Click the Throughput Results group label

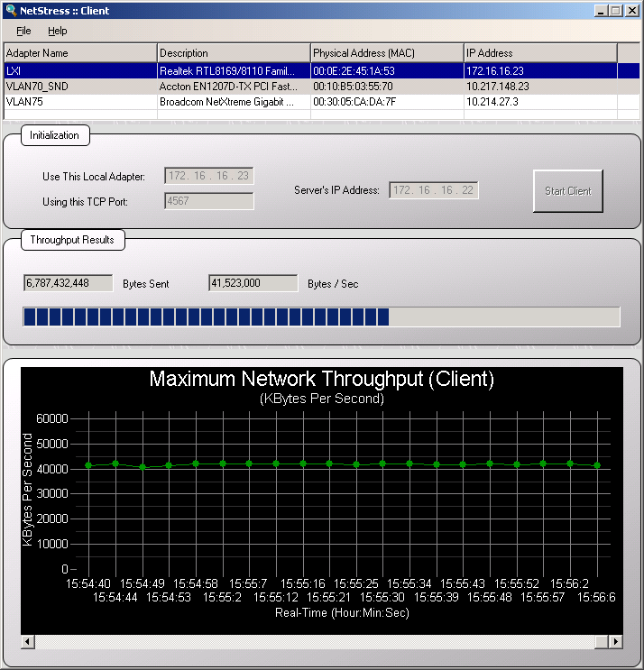click(72, 240)
